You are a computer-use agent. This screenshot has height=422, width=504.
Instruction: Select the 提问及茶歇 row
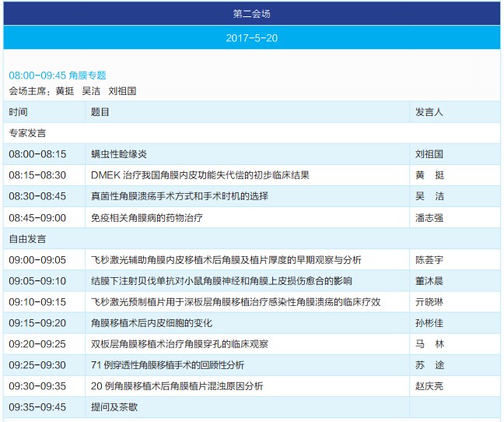point(114,407)
